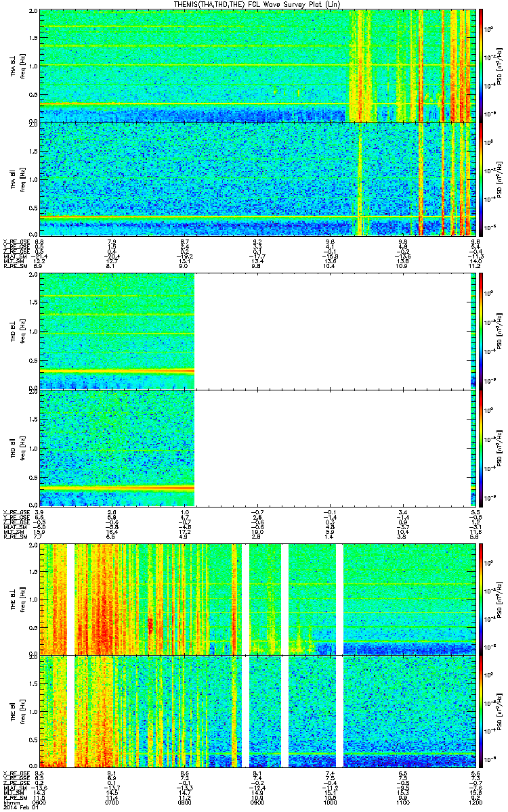Click the THE BII spectrogram panel
Viewport: 508px width, 812px height.
point(257,711)
